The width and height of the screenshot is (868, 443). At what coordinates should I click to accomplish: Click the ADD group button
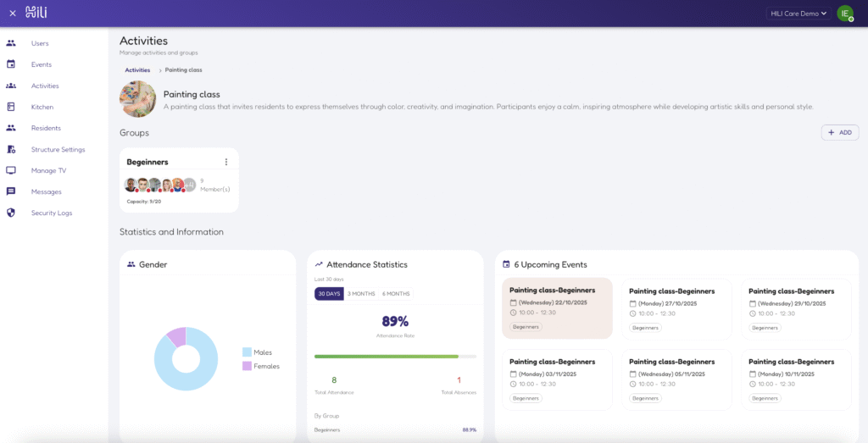pos(839,132)
